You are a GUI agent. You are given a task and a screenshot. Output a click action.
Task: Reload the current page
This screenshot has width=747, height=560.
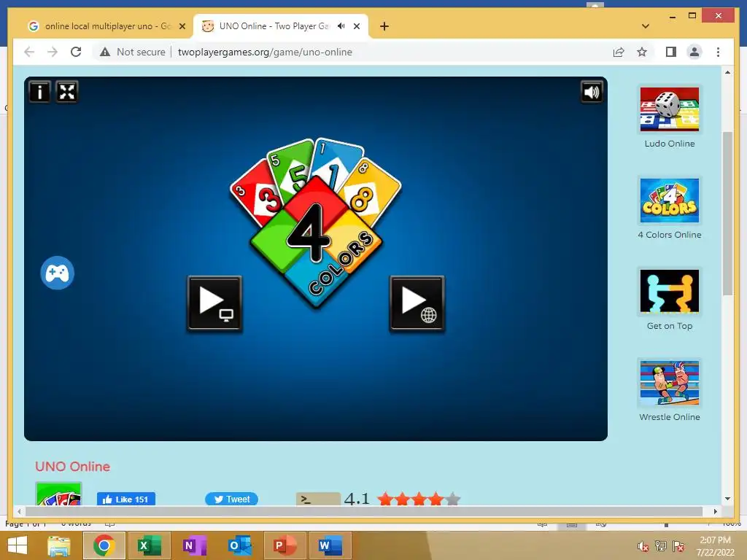pos(76,52)
